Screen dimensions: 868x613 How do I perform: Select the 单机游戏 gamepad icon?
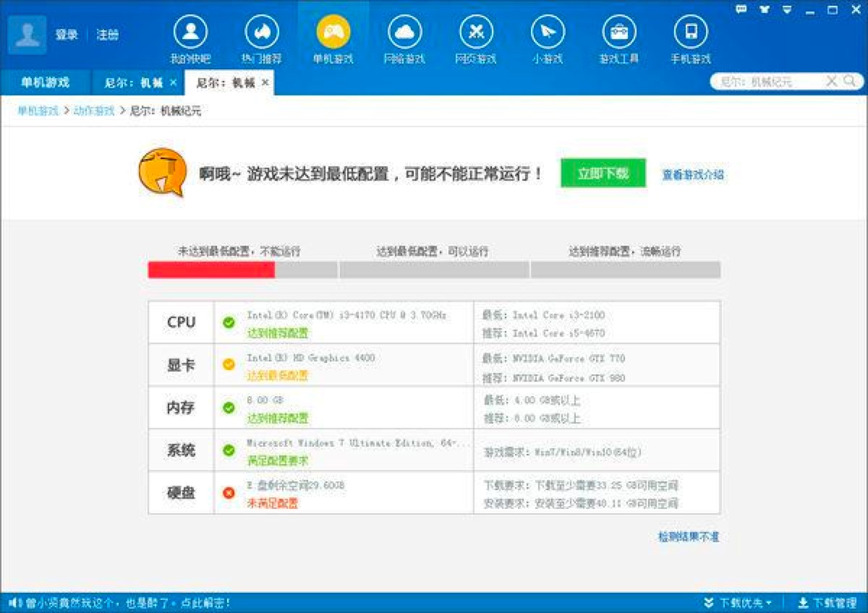click(x=333, y=32)
